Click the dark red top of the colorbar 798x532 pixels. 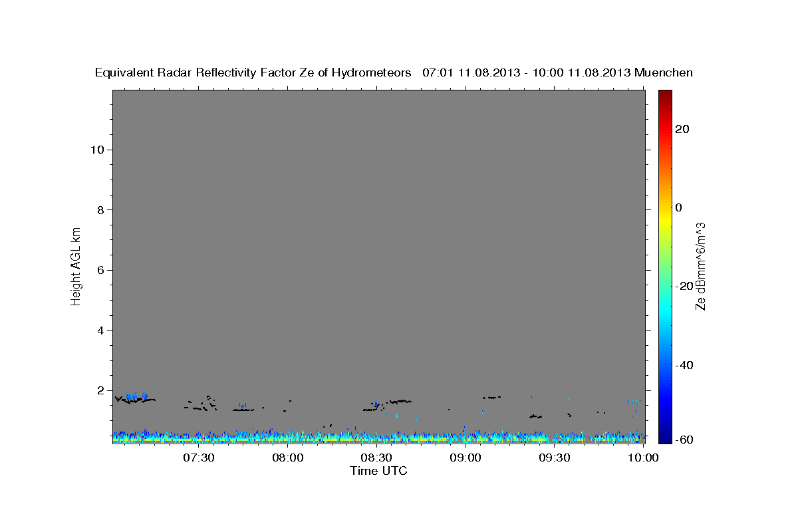[x=664, y=94]
